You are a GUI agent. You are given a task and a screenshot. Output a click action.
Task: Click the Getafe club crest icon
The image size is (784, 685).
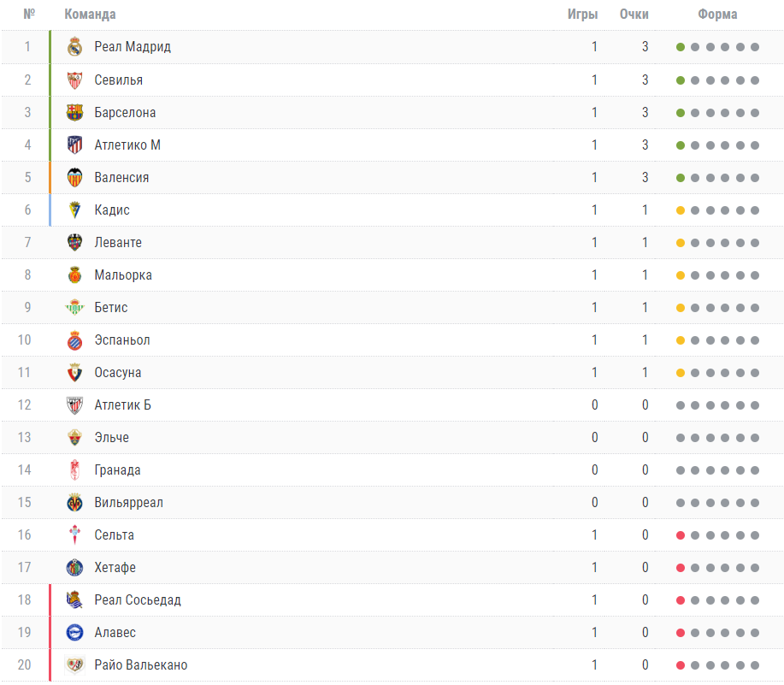coord(75,568)
